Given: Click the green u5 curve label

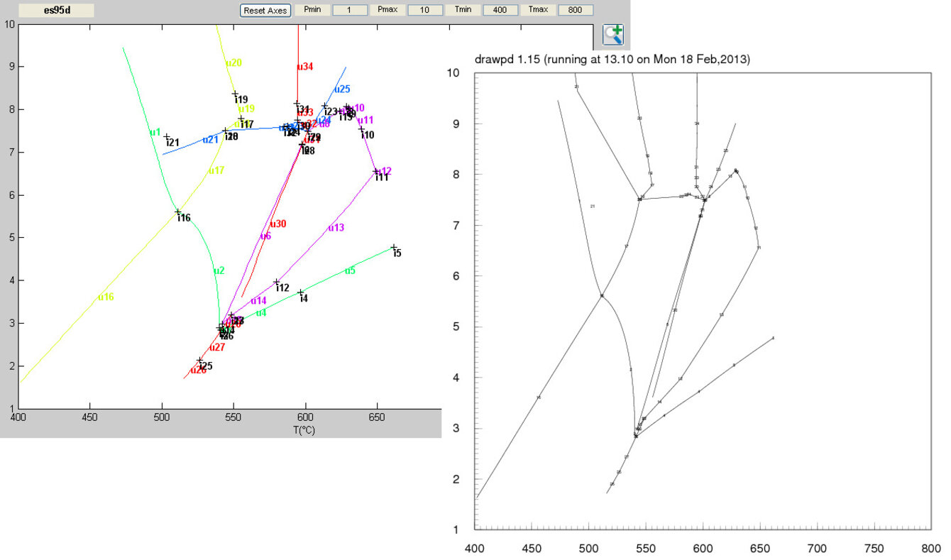Looking at the screenshot, I should coord(350,270).
